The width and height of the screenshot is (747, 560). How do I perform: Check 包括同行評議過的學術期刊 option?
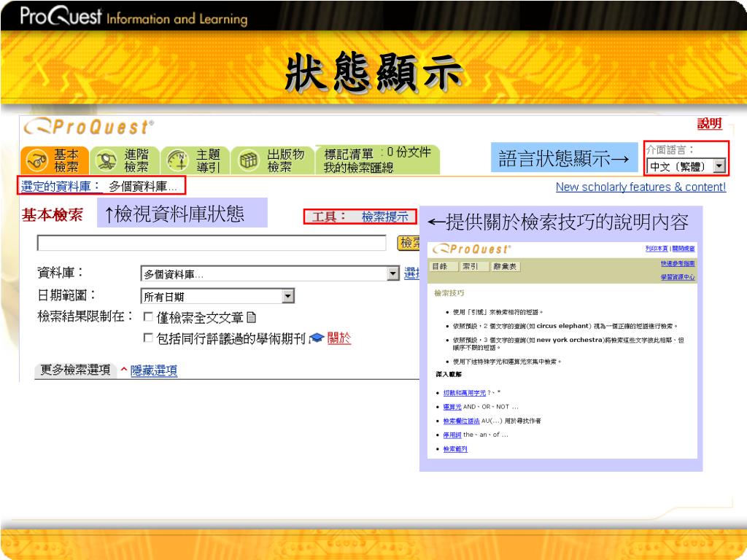[x=148, y=338]
